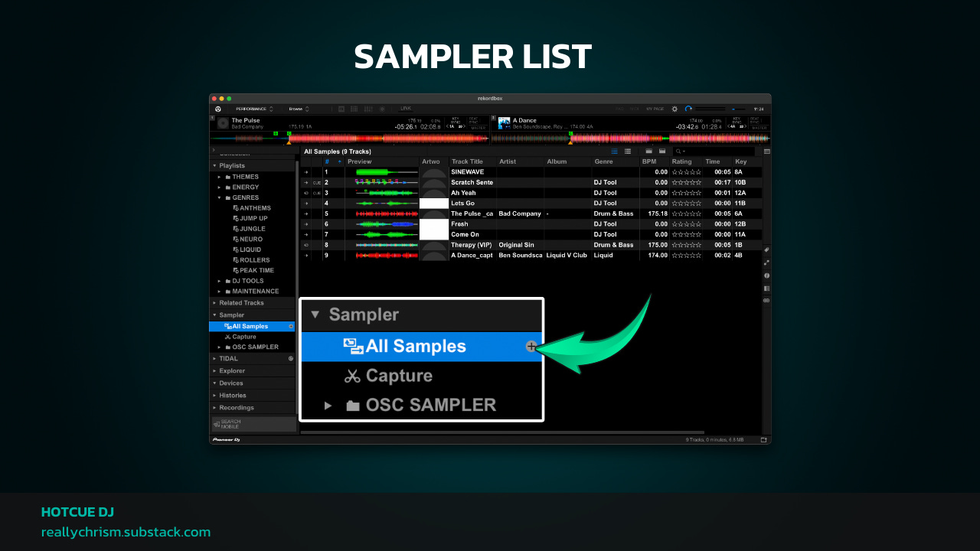This screenshot has height=551, width=980.
Task: Expand the ENERGY playlist folder
Action: coord(219,187)
